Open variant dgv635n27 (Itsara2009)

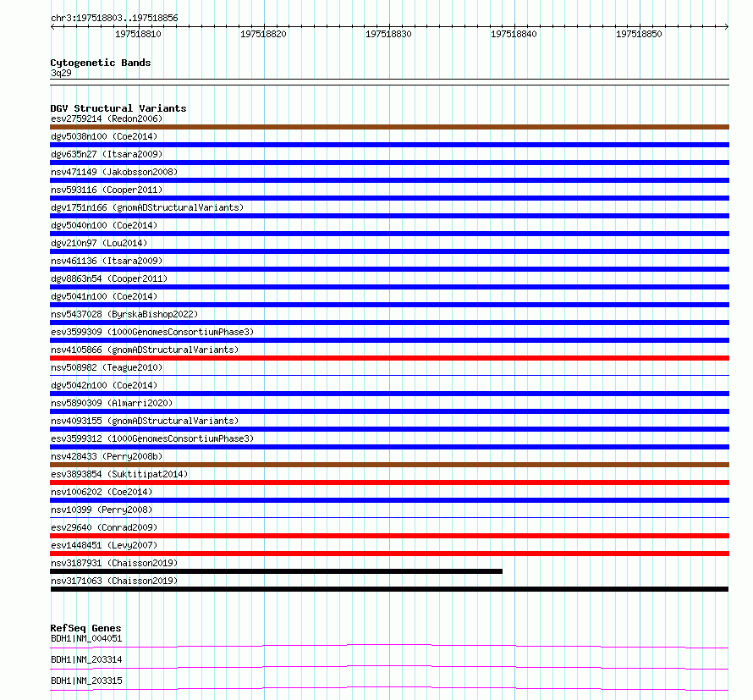coord(107,154)
